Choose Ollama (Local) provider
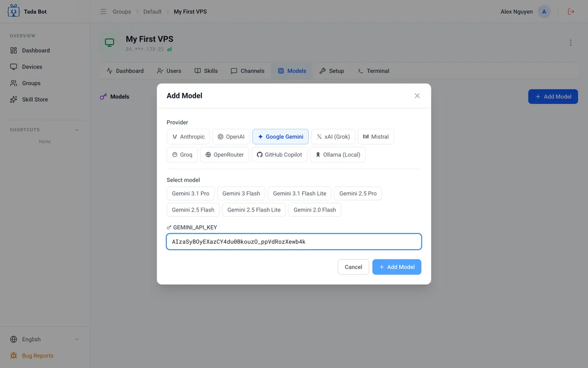588x368 pixels. 338,155
